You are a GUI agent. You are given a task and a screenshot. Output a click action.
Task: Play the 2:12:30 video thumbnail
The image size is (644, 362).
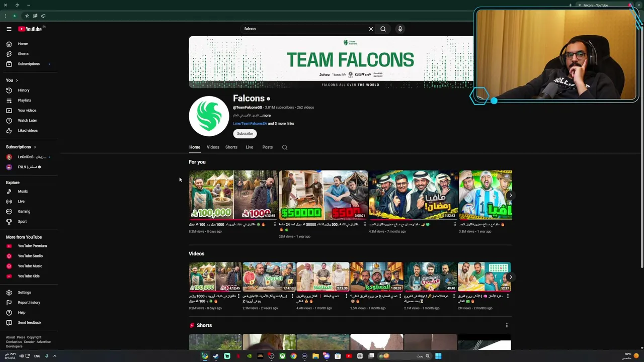point(323,277)
